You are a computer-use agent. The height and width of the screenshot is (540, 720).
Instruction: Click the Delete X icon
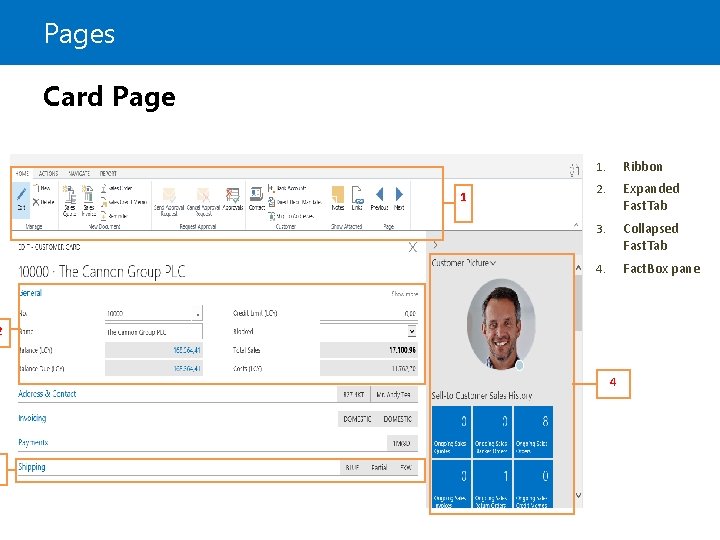pyautogui.click(x=36, y=202)
